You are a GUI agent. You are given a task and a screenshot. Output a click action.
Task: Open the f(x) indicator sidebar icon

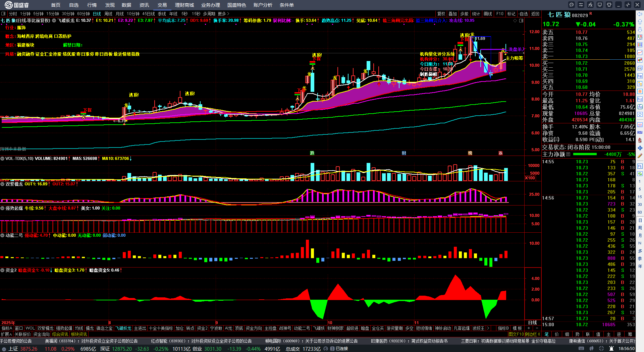pyautogui.click(x=640, y=107)
